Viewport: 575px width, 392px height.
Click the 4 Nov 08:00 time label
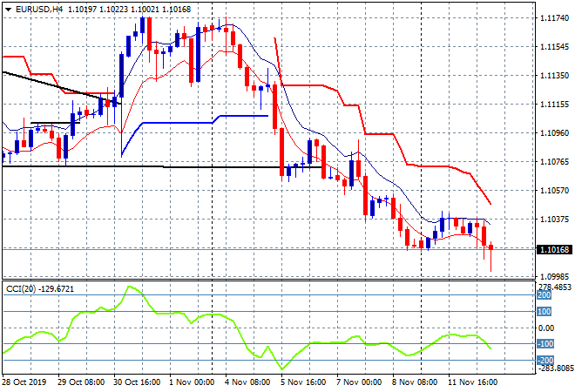click(247, 382)
